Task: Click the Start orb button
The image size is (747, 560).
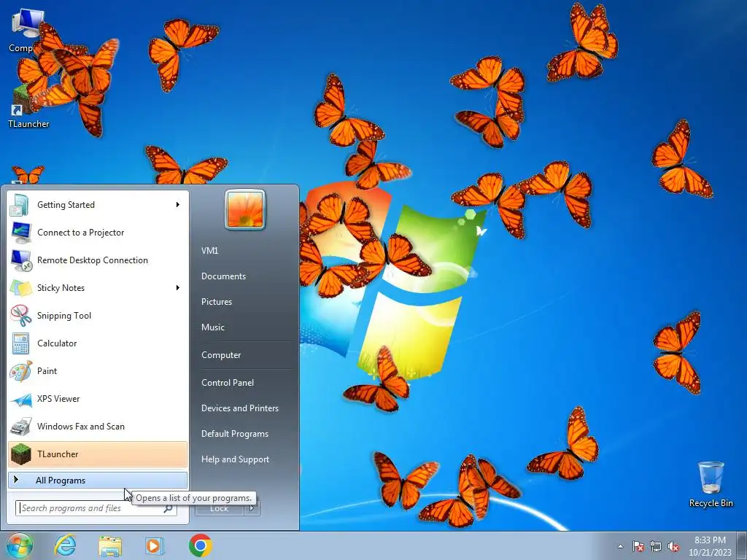Action: 20,545
